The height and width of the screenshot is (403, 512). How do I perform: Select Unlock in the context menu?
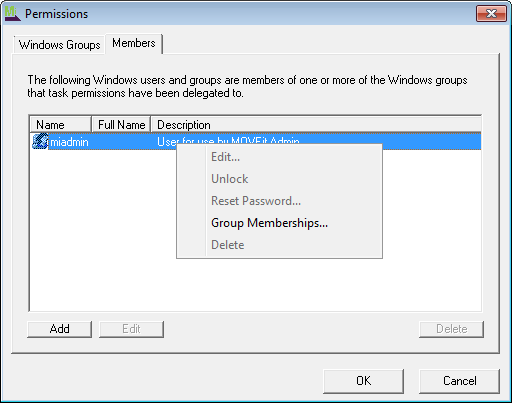coord(230,179)
